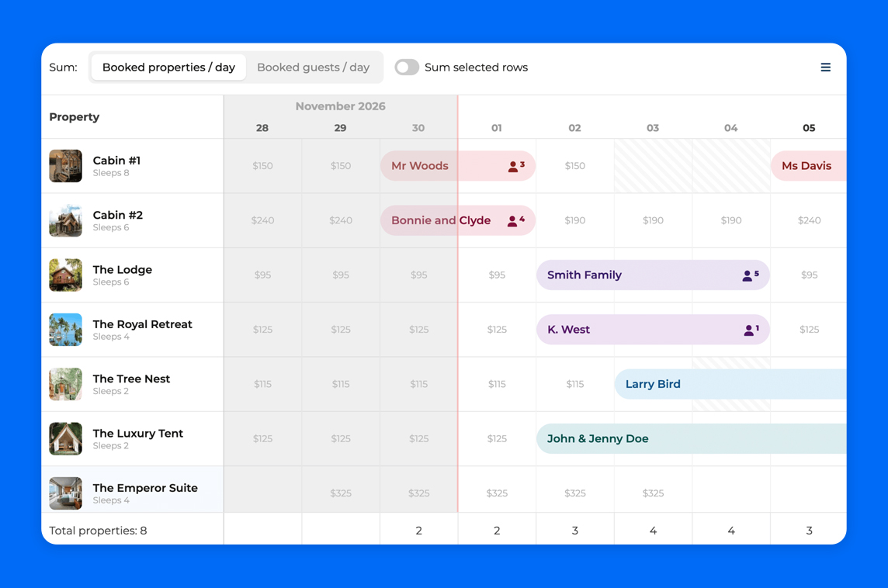Click The Lodge property photo

tap(66, 275)
